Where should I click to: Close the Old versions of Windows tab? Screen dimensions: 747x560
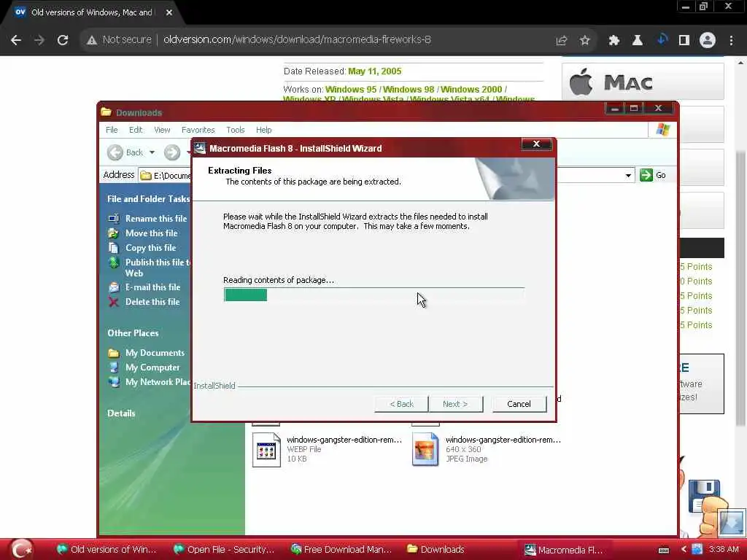point(169,13)
